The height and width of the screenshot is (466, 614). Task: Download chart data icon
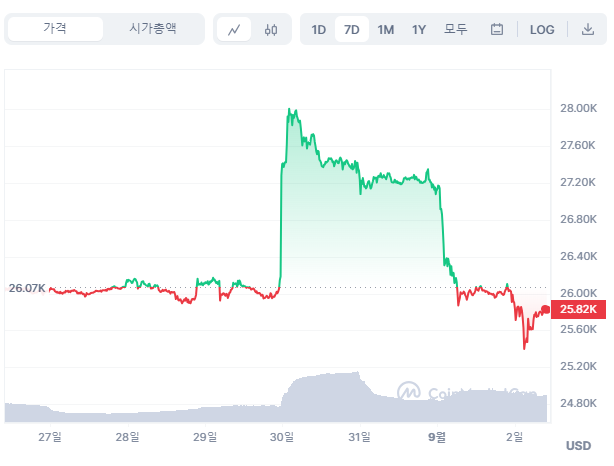[588, 29]
